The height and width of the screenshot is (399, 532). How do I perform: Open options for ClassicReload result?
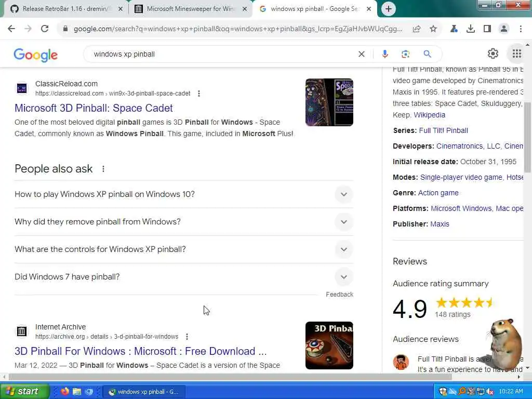point(199,94)
